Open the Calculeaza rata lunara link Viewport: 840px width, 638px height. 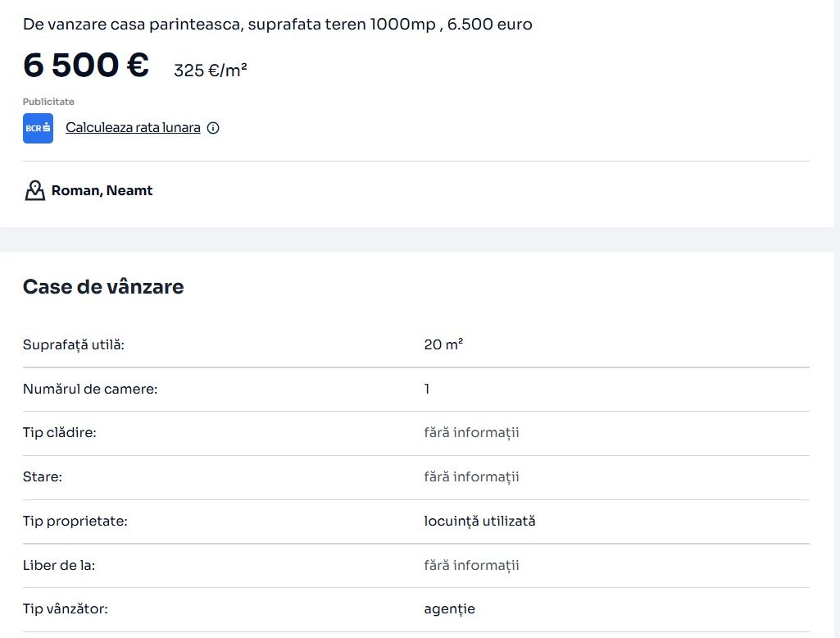[x=133, y=128]
